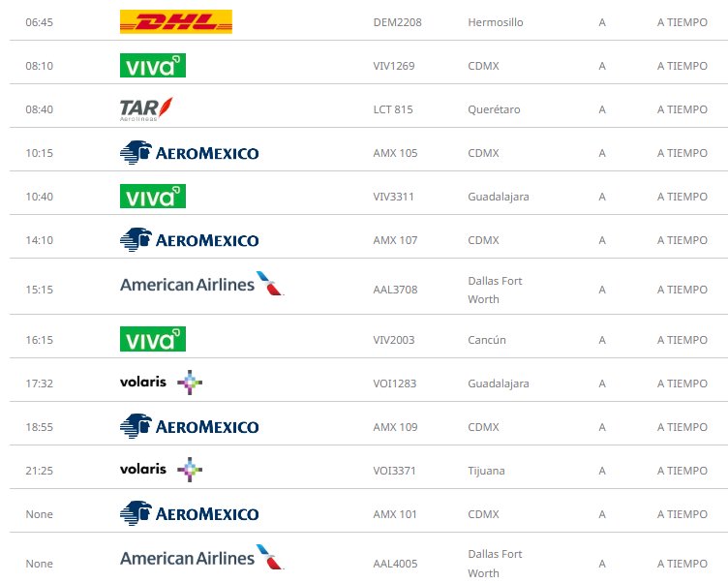Click flight number LCT 815
Image resolution: width=728 pixels, height=583 pixels.
tap(393, 109)
